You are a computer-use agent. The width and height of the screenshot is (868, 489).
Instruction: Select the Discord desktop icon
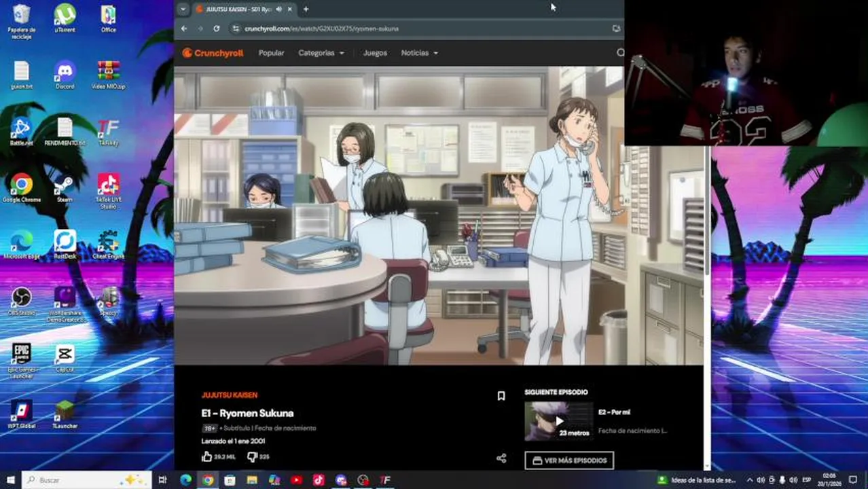[x=65, y=75]
